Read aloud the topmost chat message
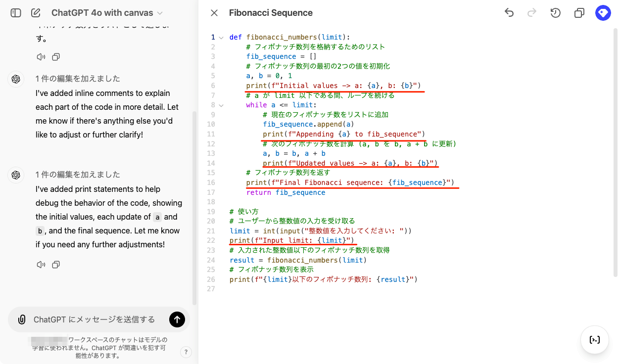The height and width of the screenshot is (364, 619). pyautogui.click(x=41, y=57)
